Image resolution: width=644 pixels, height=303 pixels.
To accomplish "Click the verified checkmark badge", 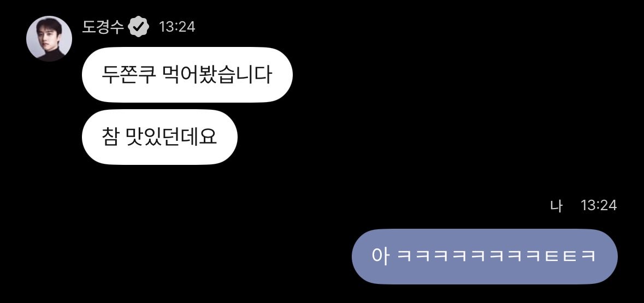I will [138, 27].
